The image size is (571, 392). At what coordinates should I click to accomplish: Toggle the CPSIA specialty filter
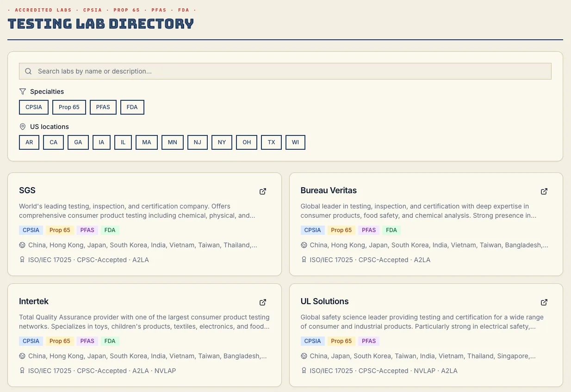pos(34,107)
